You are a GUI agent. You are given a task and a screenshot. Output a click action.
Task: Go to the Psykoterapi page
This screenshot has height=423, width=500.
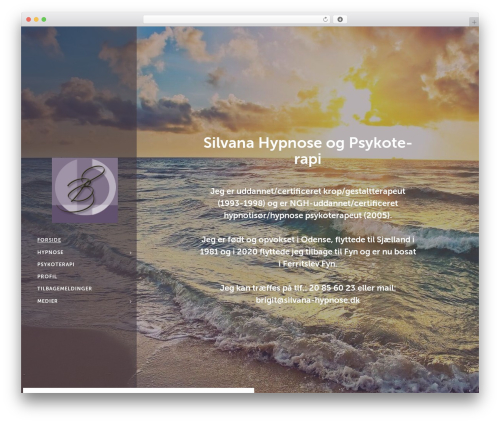[x=56, y=264]
